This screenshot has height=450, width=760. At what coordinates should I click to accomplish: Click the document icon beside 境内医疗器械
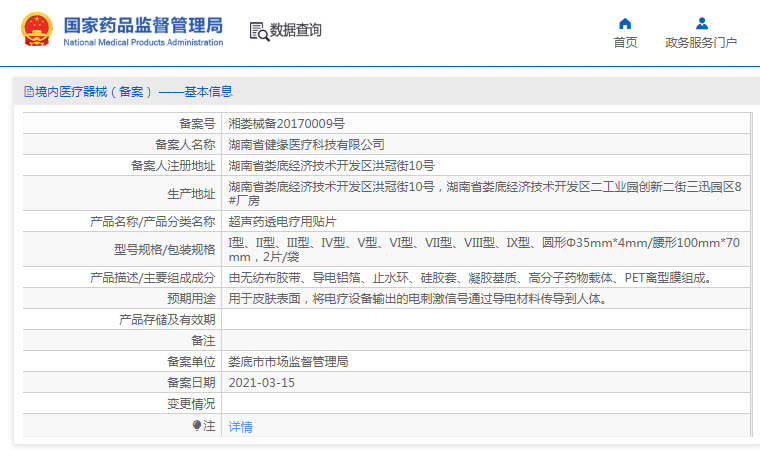29,92
